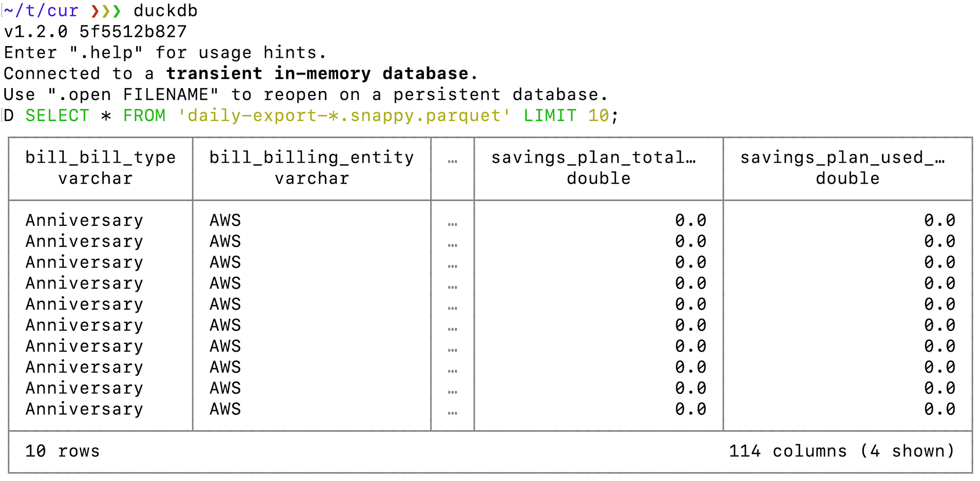The image size is (980, 481).
Task: Click the bill_billing_entity column header
Action: coord(312,157)
